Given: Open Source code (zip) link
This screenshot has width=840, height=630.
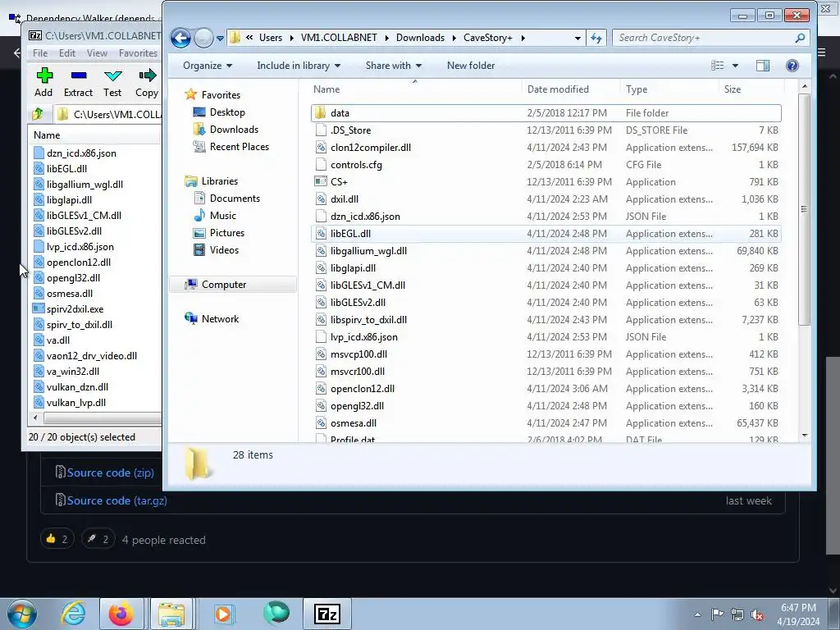Looking at the screenshot, I should coord(110,472).
